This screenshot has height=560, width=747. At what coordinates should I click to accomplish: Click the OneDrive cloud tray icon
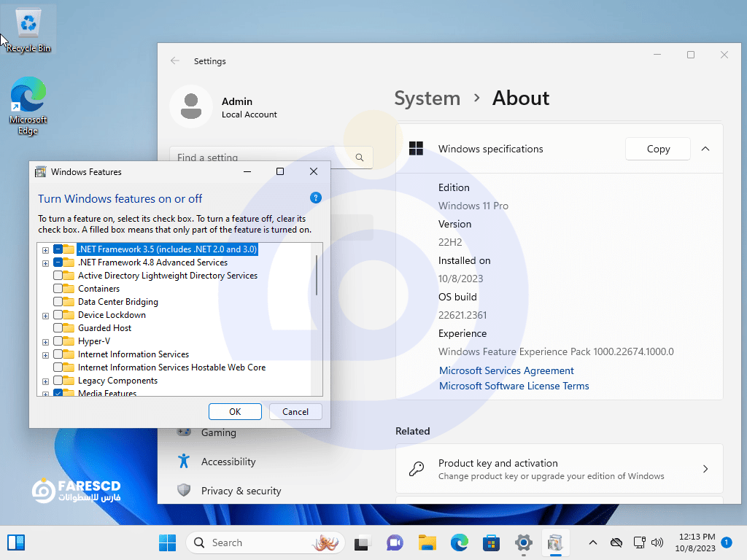click(616, 542)
